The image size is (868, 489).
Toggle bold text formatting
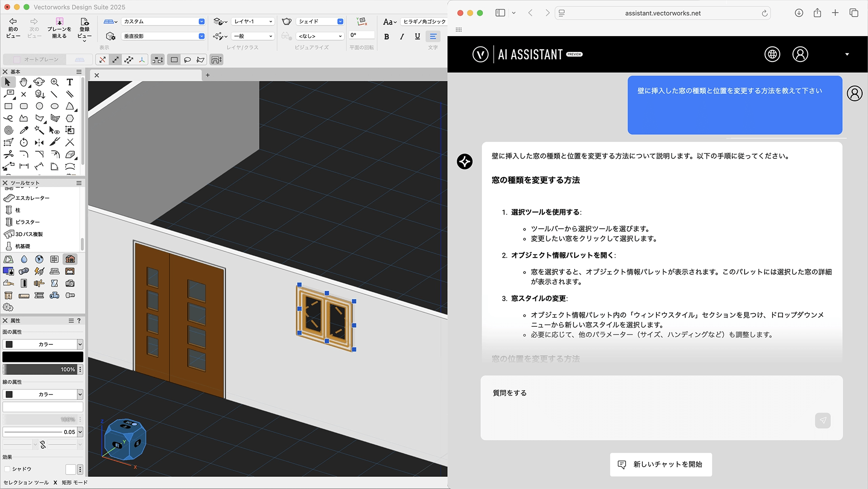pyautogui.click(x=387, y=37)
